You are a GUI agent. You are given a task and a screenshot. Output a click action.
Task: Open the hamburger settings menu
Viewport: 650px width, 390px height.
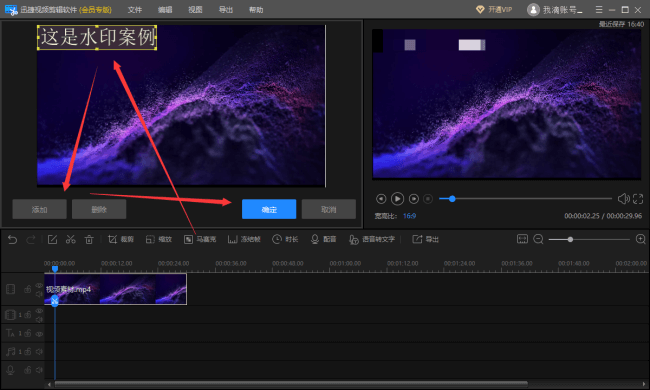599,9
